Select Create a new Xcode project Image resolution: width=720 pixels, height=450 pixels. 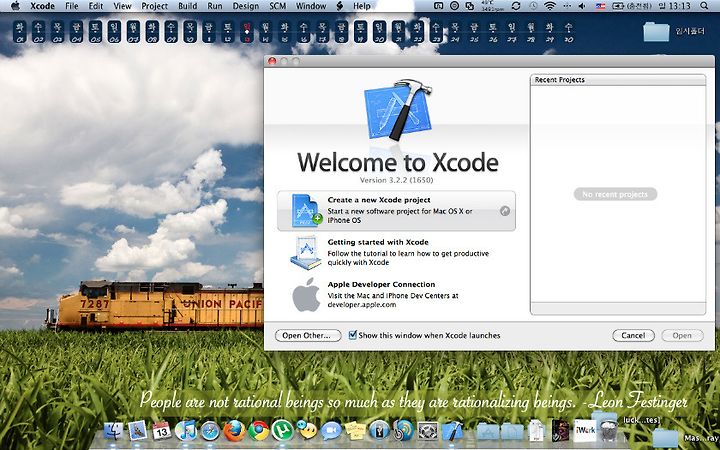[x=396, y=211]
